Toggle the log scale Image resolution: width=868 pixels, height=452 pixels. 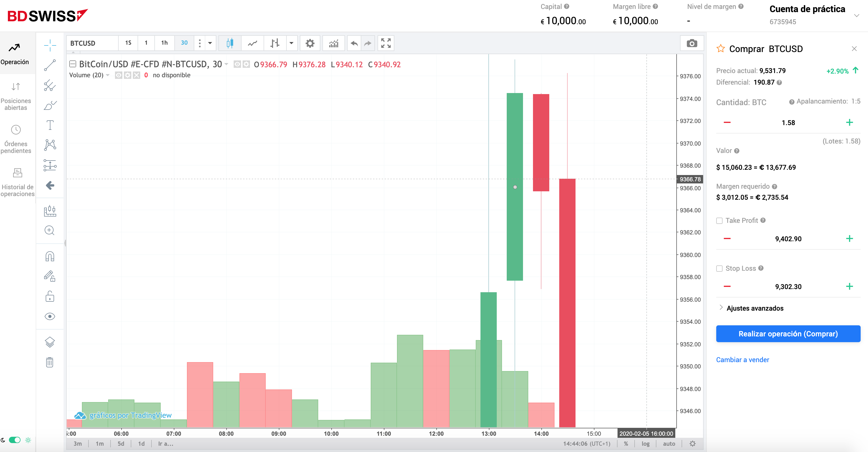point(646,444)
